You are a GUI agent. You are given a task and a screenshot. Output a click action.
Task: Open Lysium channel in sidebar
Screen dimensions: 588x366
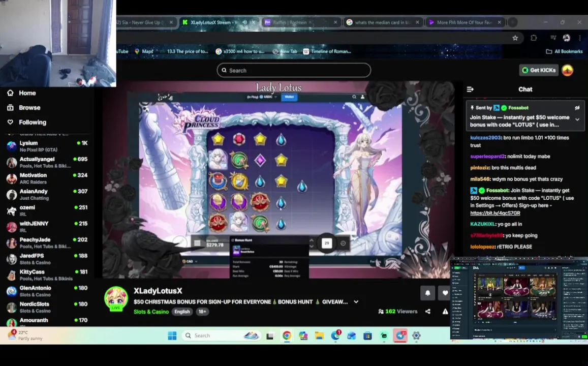47,146
